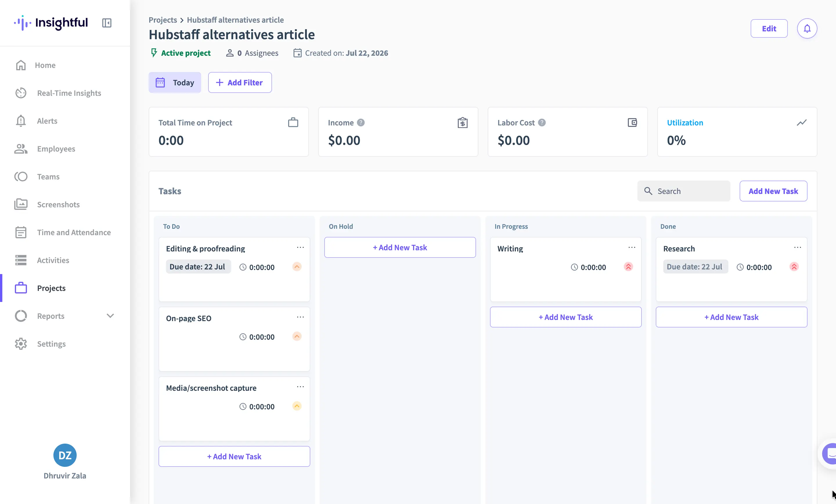This screenshot has width=836, height=504.
Task: Add new task in In Progress column
Action: point(565,317)
